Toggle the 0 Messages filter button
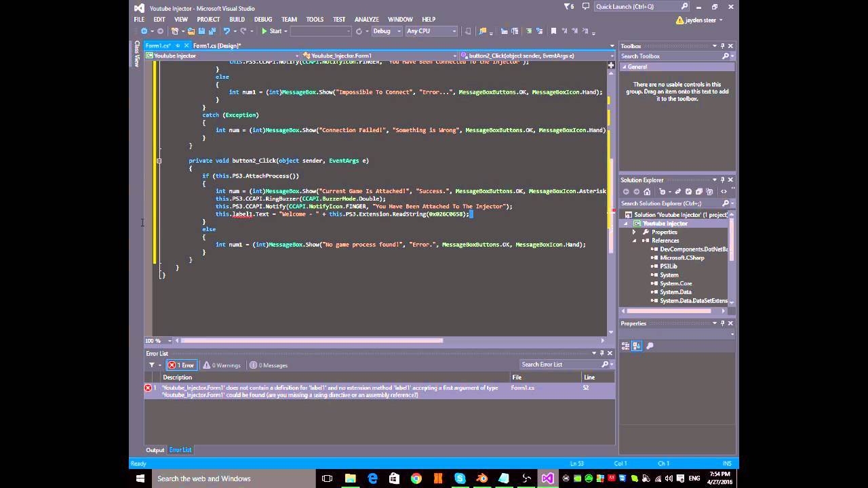This screenshot has width=868, height=488. (269, 365)
